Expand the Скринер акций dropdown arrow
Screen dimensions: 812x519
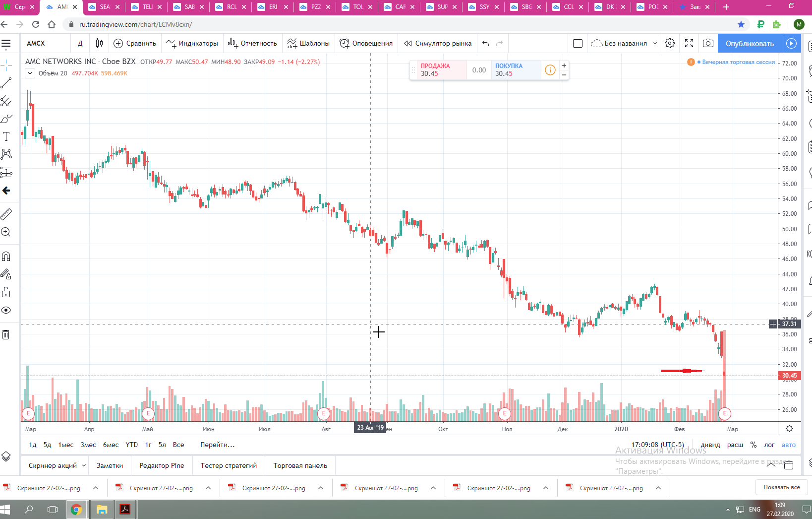pos(84,465)
